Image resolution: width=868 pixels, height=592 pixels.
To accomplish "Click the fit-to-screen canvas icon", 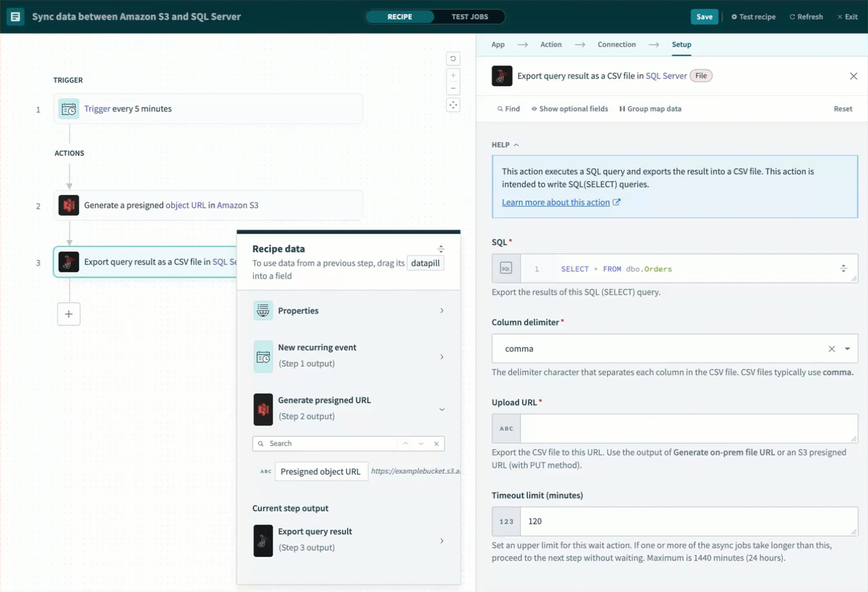I will (453, 106).
